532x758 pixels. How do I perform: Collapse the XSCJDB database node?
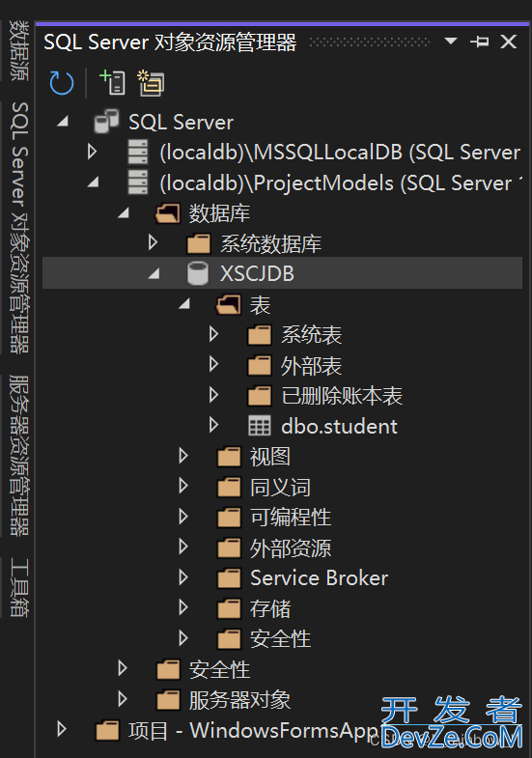coord(154,273)
